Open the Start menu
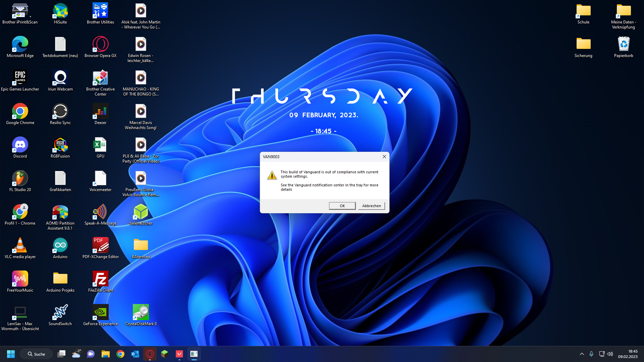644x362 pixels. coord(10,354)
